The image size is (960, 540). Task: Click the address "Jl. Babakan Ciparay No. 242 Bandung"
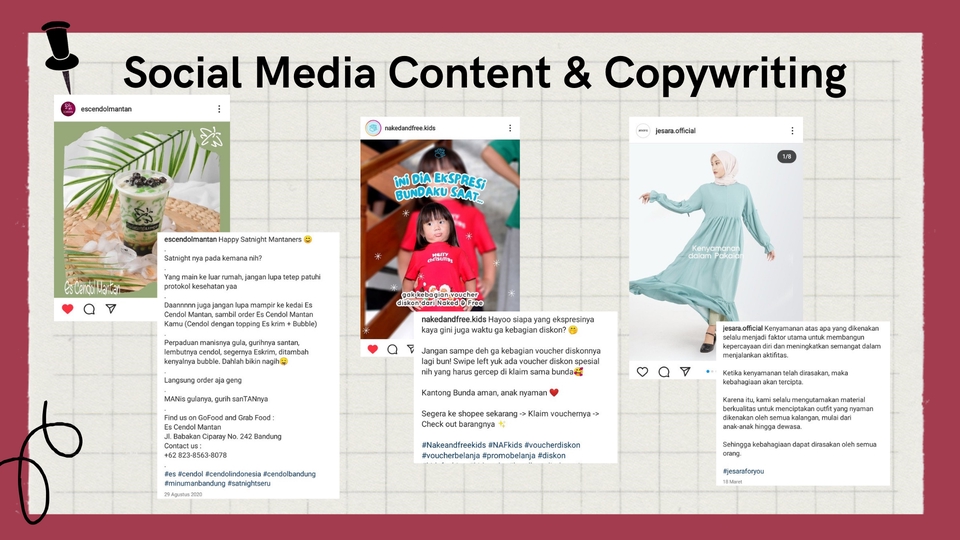(223, 437)
